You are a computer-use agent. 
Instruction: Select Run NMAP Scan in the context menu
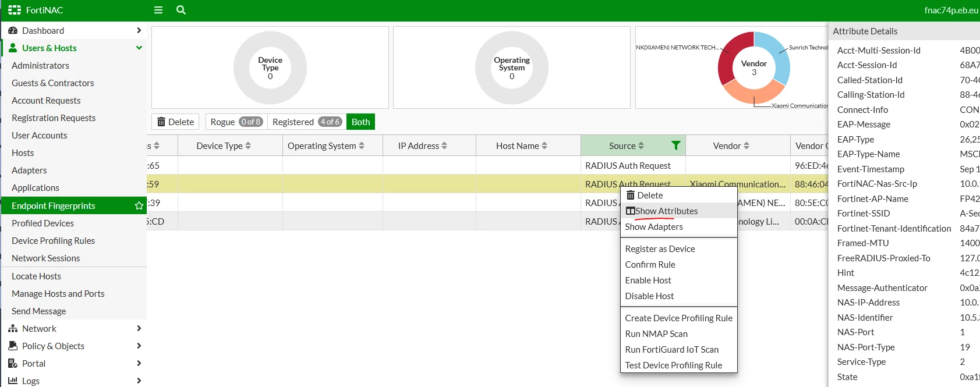679,333
